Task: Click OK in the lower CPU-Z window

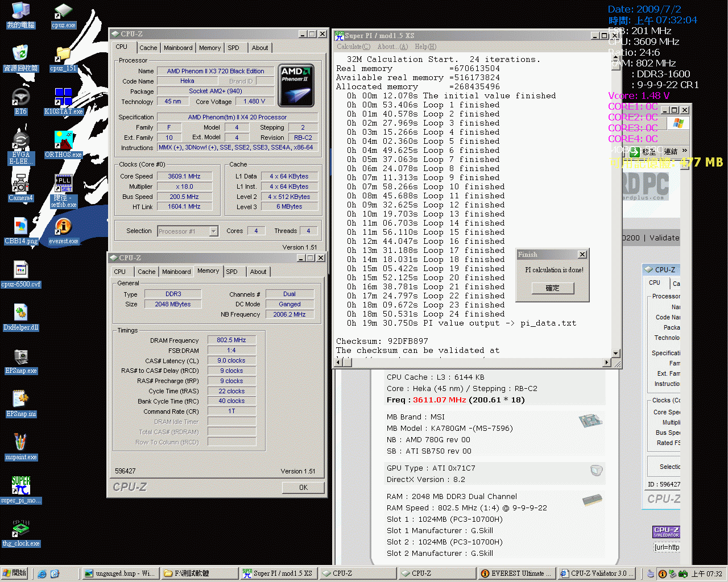Action: tap(303, 488)
